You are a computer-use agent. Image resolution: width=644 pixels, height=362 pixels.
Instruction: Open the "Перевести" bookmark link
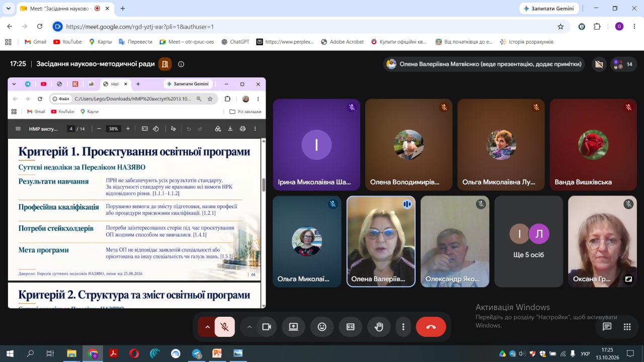tap(135, 42)
